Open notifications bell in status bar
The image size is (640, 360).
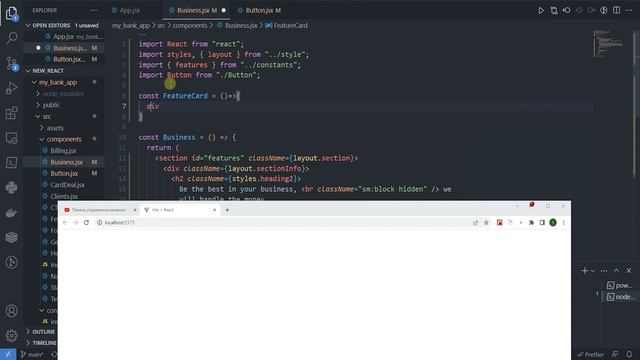(x=629, y=354)
